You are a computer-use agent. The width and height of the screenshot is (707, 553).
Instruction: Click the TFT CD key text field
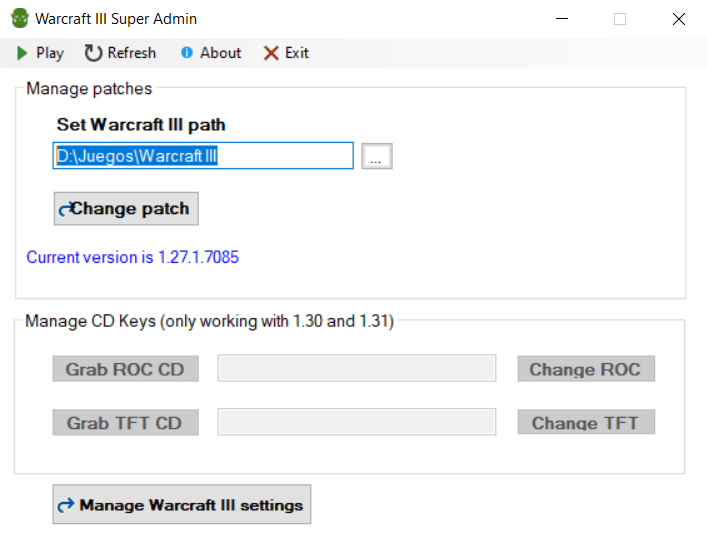(357, 422)
